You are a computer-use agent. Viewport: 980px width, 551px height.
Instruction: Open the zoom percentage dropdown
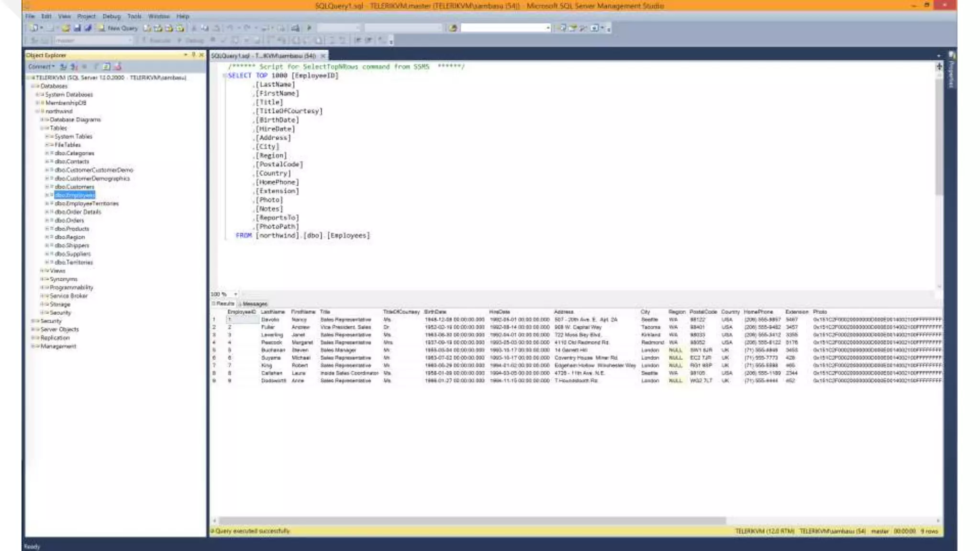(x=235, y=294)
